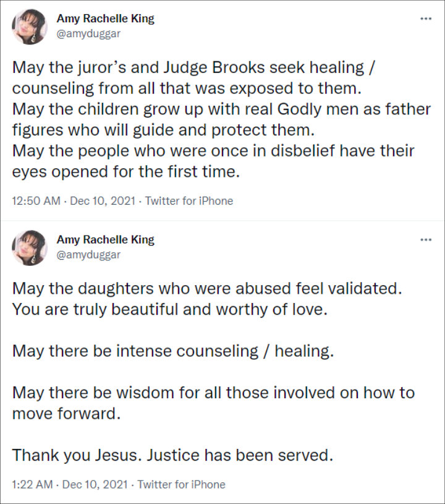The height and width of the screenshot is (504, 445).
Task: Click the 12:50 AM timestamp
Action: coord(36,201)
